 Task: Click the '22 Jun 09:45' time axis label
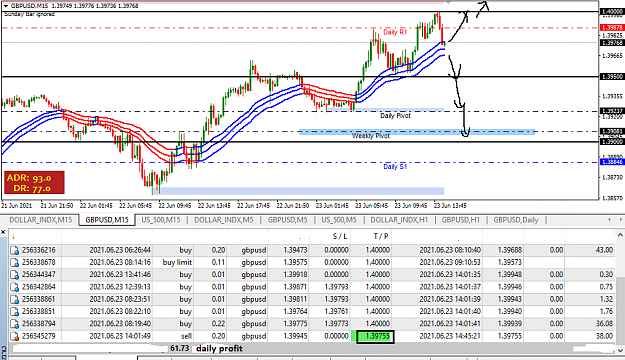point(175,206)
